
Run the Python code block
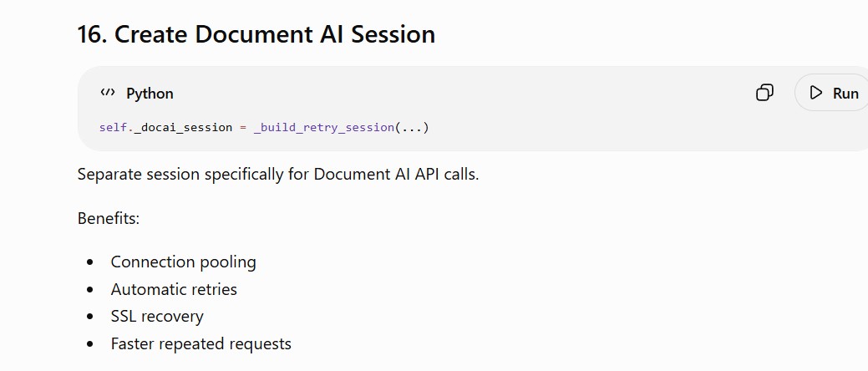click(833, 93)
